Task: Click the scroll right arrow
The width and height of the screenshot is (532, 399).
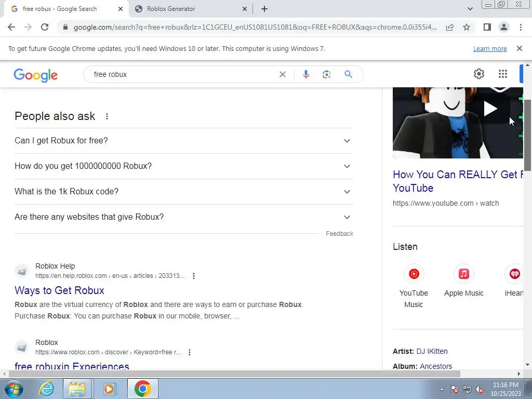Action: 519,374
